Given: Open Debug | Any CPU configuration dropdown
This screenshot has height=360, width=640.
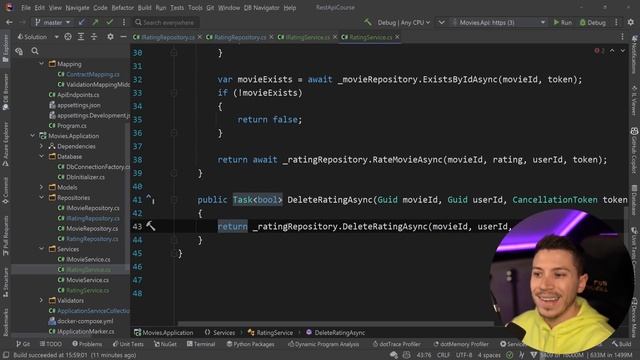Looking at the screenshot, I should tap(403, 22).
